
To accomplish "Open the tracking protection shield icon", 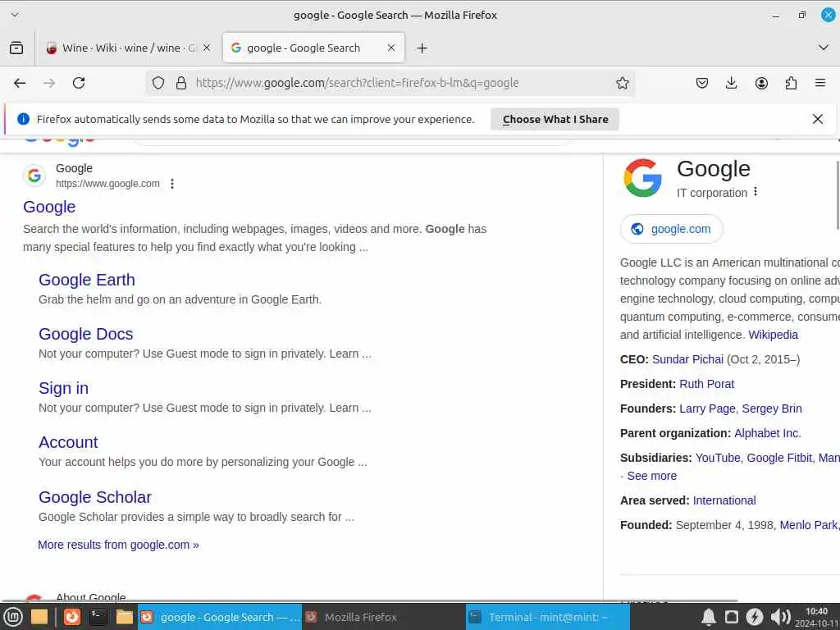I will (158, 83).
